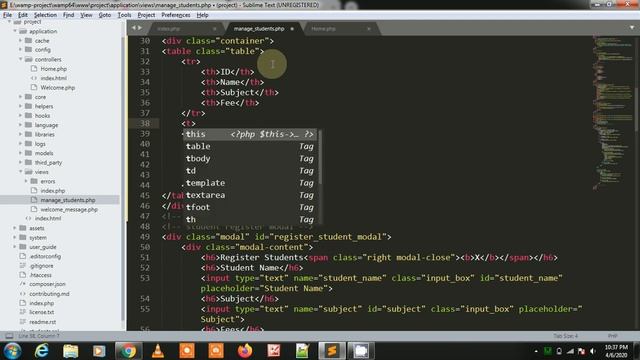
Task: Open the Edit menu
Action: coord(23,15)
